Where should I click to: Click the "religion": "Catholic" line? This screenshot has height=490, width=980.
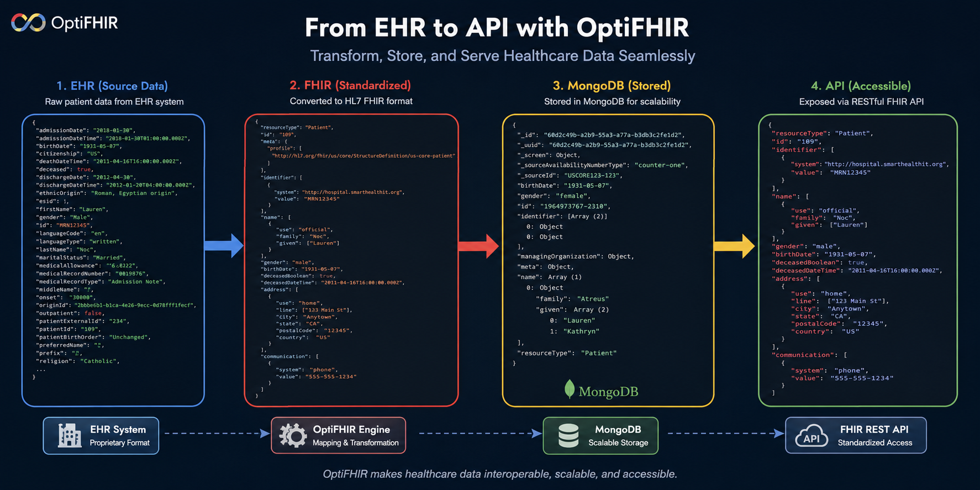coord(78,361)
